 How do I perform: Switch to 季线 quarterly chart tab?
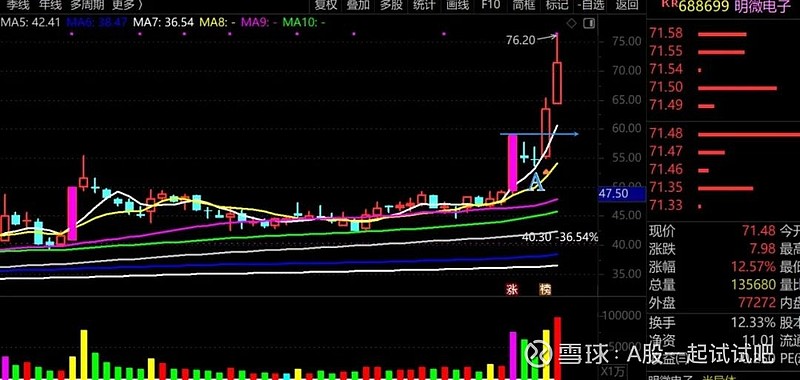coord(19,5)
